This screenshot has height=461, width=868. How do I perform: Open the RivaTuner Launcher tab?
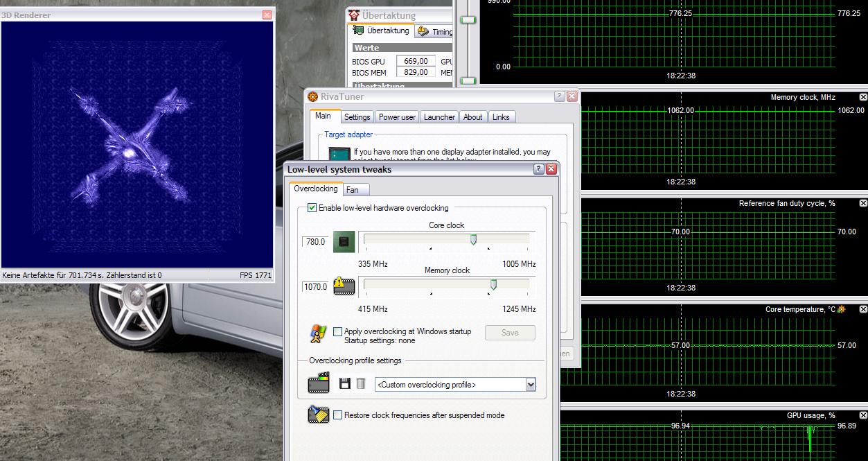[440, 117]
